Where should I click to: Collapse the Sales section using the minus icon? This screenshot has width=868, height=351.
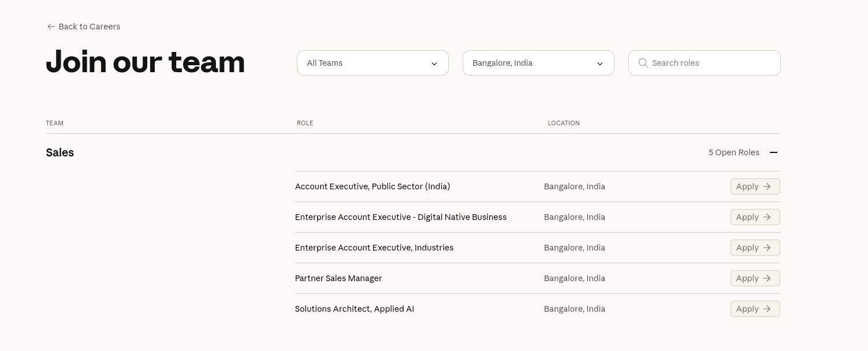(773, 152)
